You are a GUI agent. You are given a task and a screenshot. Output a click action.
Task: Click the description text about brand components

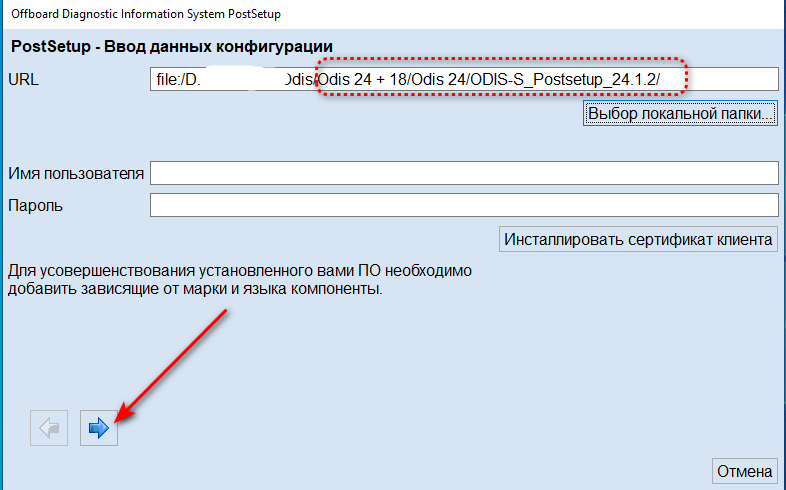238,280
